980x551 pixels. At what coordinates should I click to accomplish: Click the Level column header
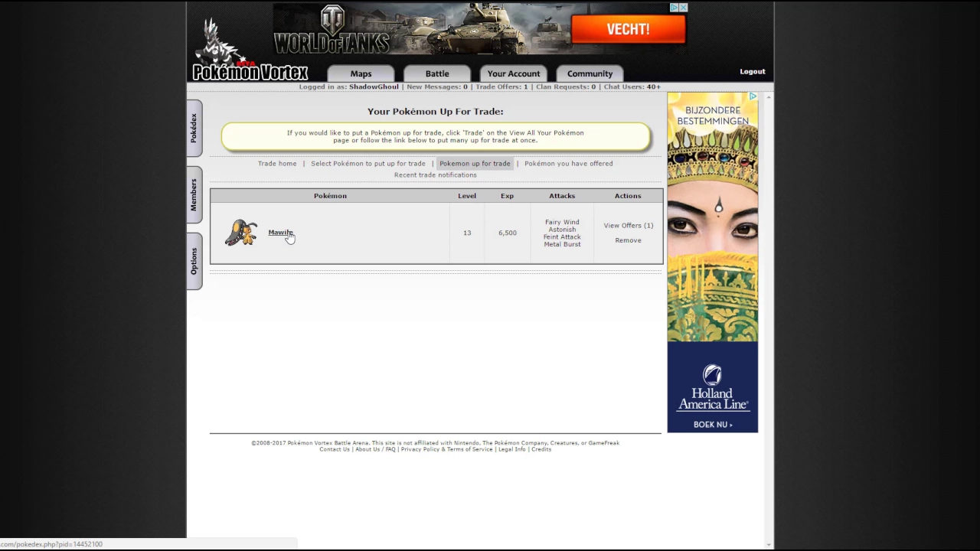pos(467,196)
